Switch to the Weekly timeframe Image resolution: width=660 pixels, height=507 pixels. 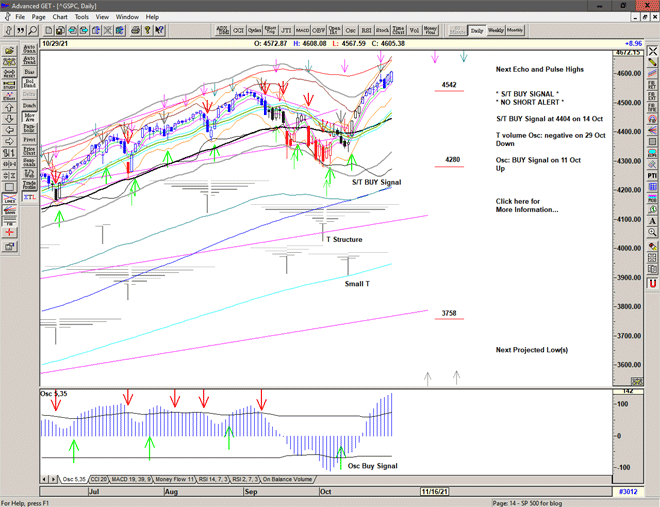[496, 31]
